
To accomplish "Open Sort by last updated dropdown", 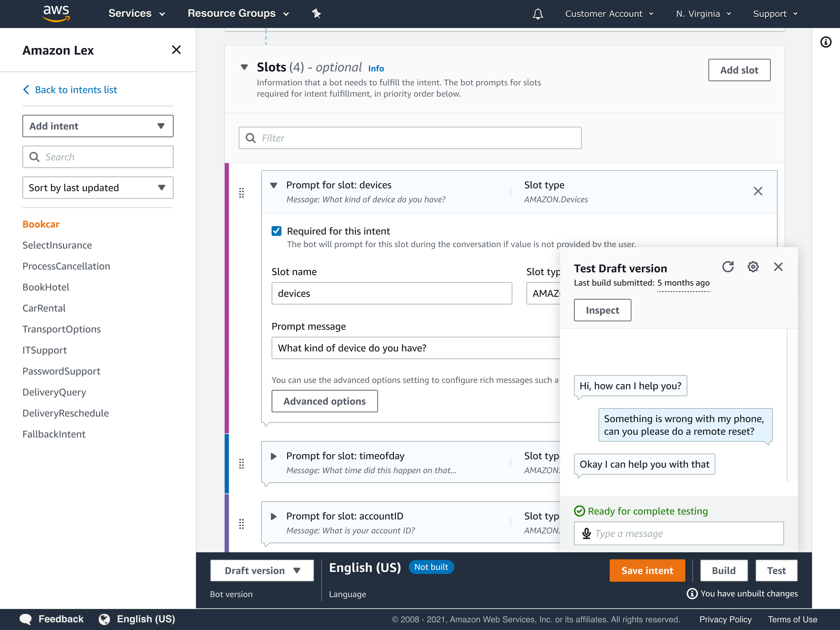I will (x=97, y=187).
